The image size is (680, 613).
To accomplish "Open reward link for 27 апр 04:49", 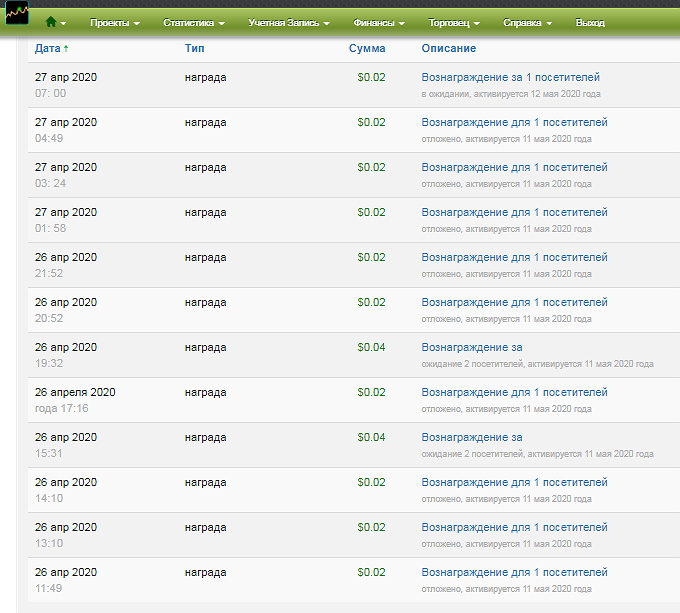I will (x=514, y=122).
